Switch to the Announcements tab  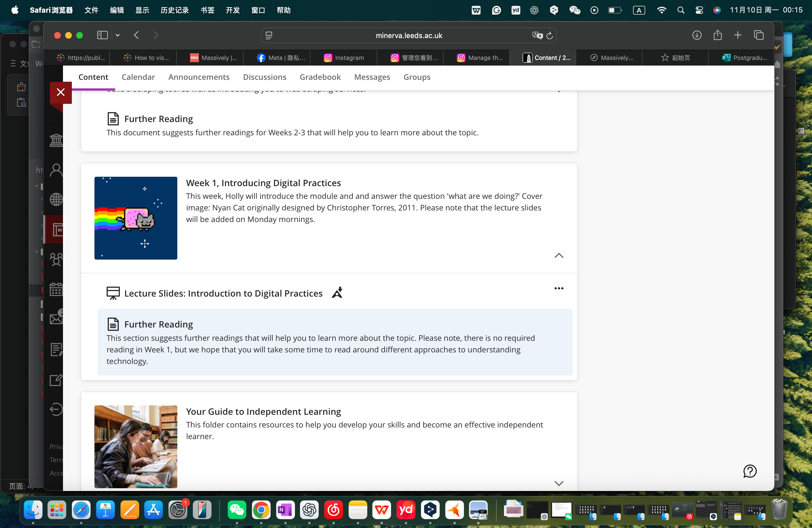[199, 77]
